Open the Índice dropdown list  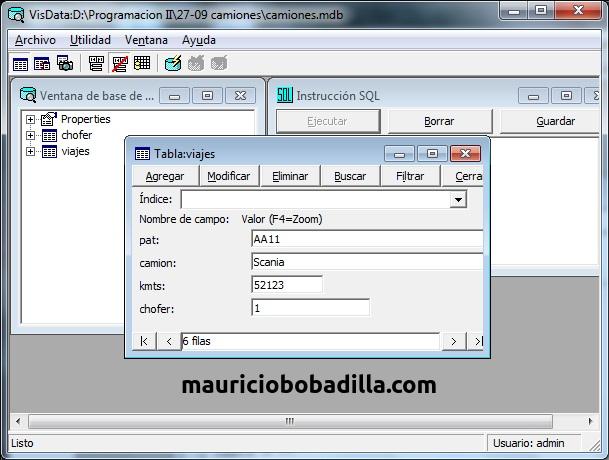(458, 200)
